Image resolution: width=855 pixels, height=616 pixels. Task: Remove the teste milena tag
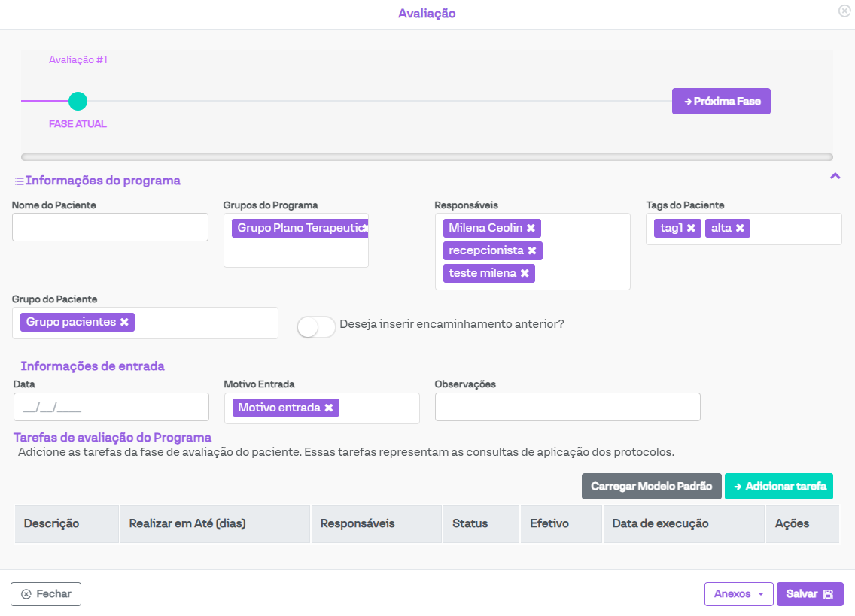(x=525, y=273)
